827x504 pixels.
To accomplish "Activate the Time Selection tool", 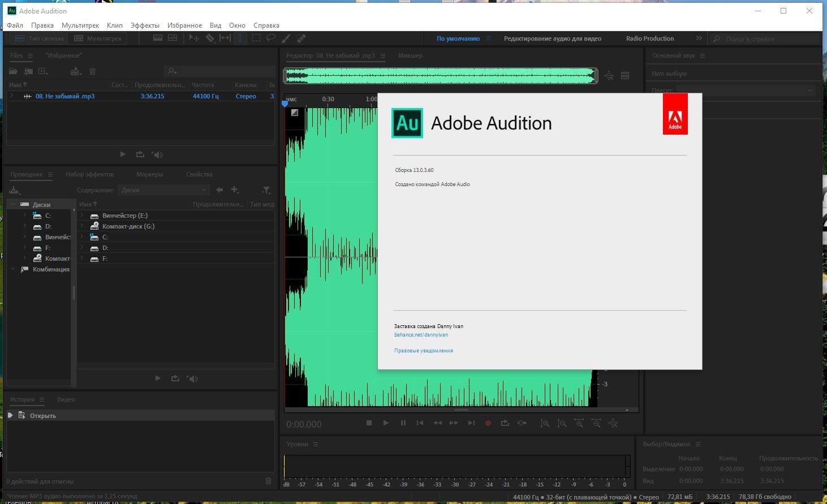I will (x=240, y=38).
